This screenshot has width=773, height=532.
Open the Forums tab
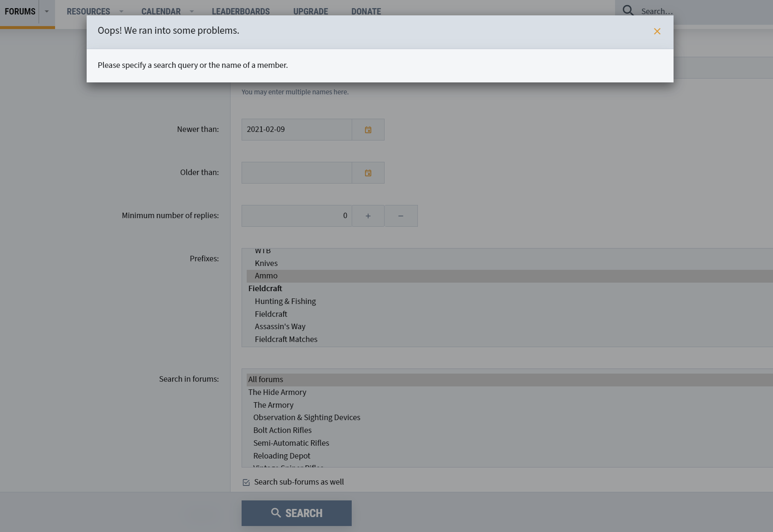tap(20, 12)
